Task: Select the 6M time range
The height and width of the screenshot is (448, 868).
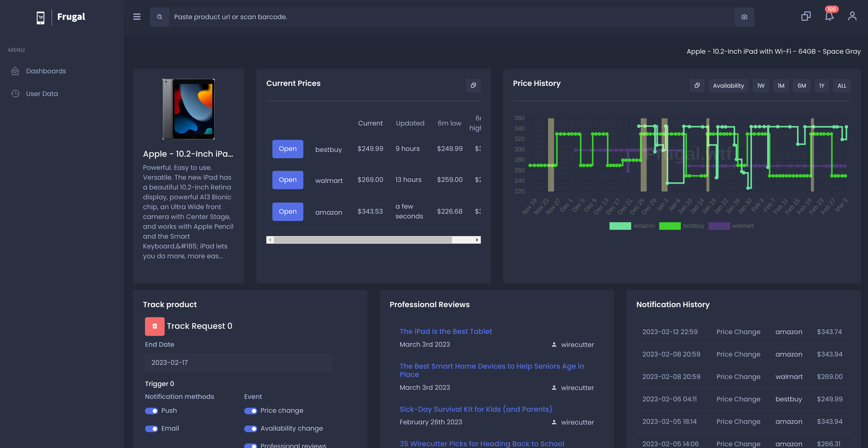Action: (802, 86)
